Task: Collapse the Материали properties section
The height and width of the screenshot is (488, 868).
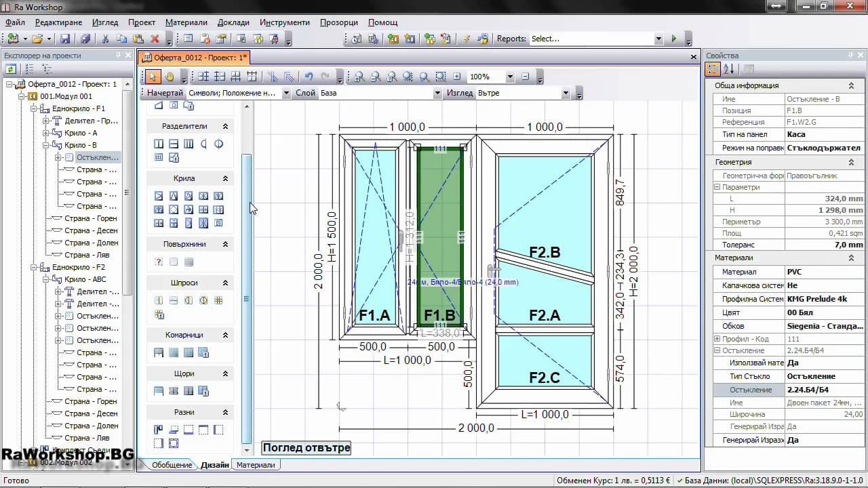Action: click(x=851, y=258)
